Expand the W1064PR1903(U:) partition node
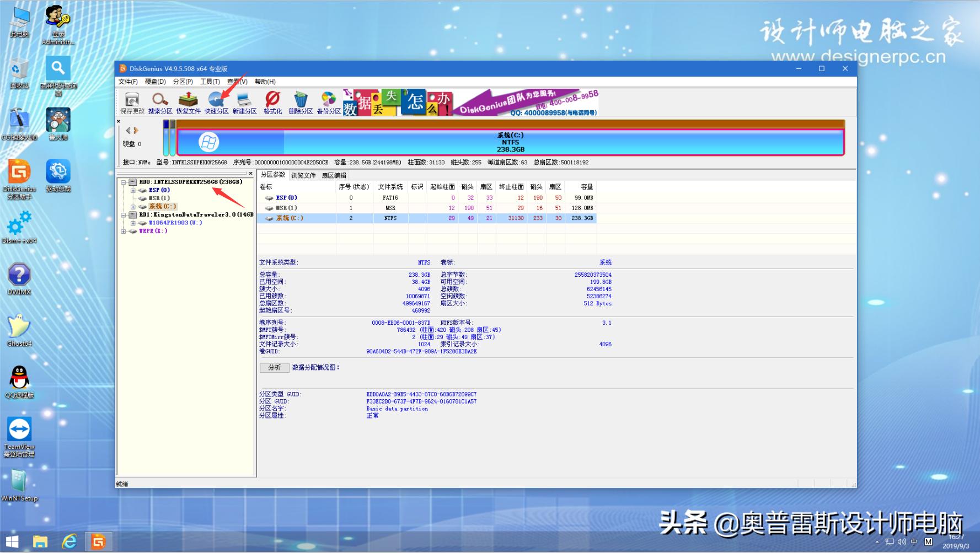Image resolution: width=980 pixels, height=553 pixels. coord(132,223)
